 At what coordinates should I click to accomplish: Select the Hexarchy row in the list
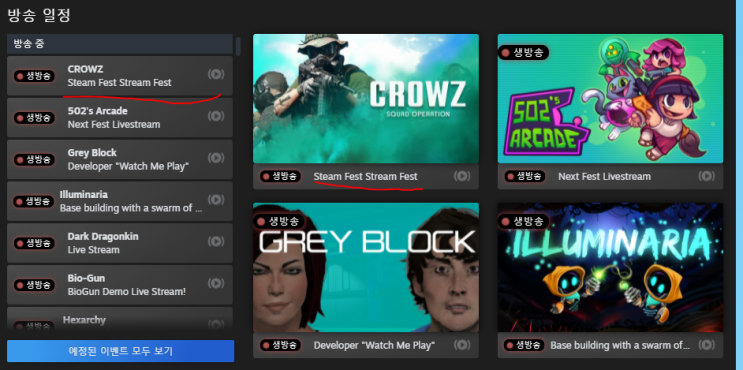pos(120,319)
